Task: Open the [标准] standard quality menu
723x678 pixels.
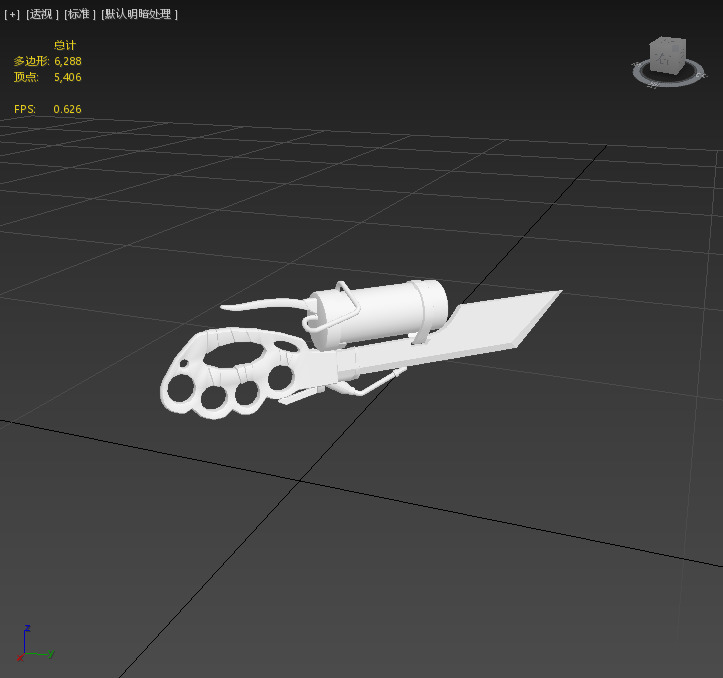Action: (79, 14)
